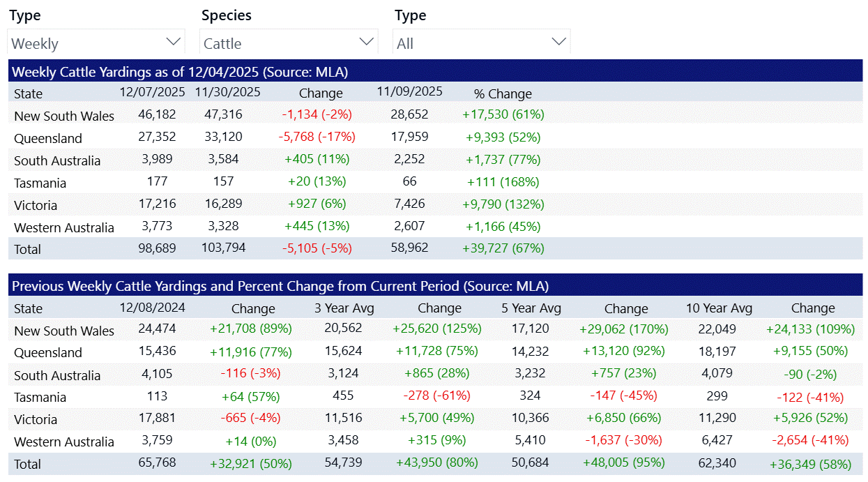Screen dimensions: 868x482
Task: Click the +39,727 (67%) total cell
Action: pyautogui.click(x=503, y=248)
